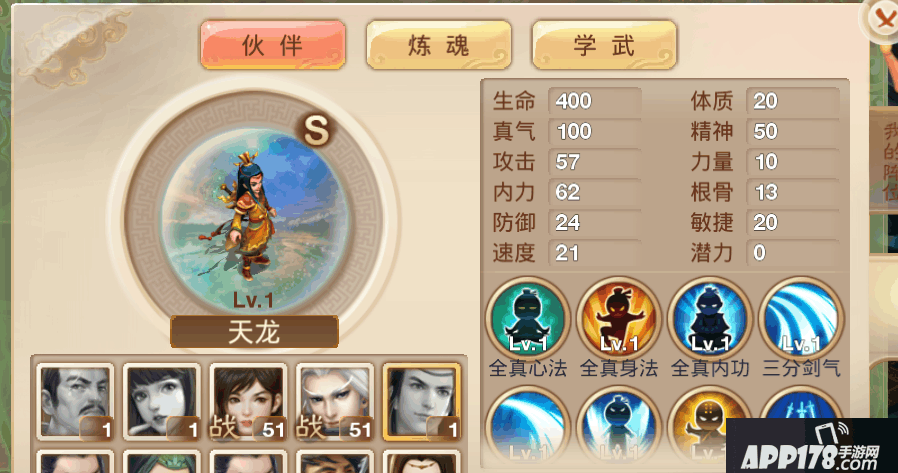Select the 全真心法 skill icon
This screenshot has width=898, height=473.
pos(527,320)
